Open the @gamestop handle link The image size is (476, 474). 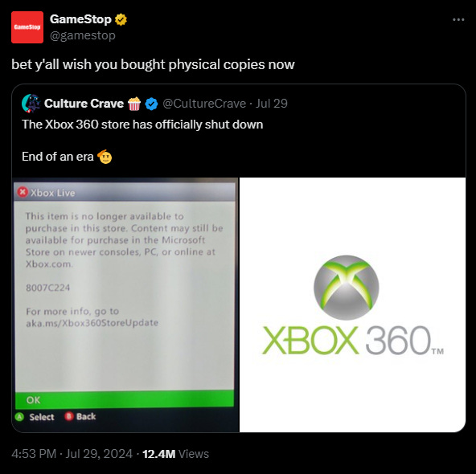coord(83,35)
